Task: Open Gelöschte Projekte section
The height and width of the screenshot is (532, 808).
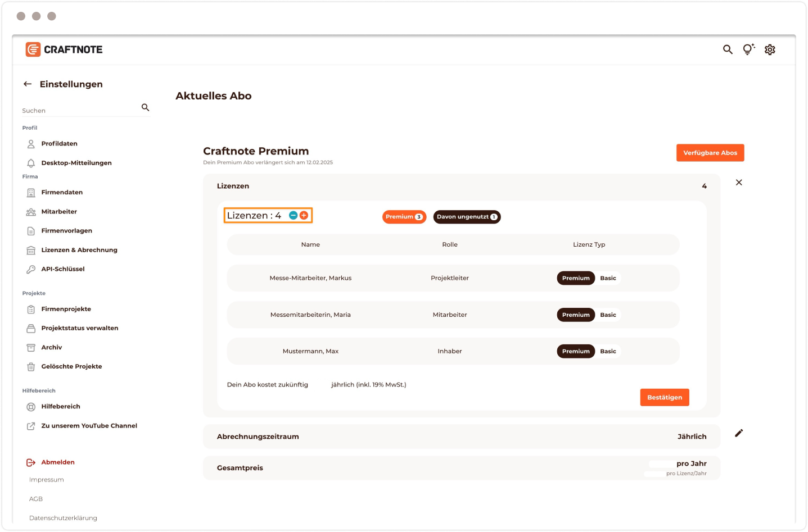Action: (71, 367)
